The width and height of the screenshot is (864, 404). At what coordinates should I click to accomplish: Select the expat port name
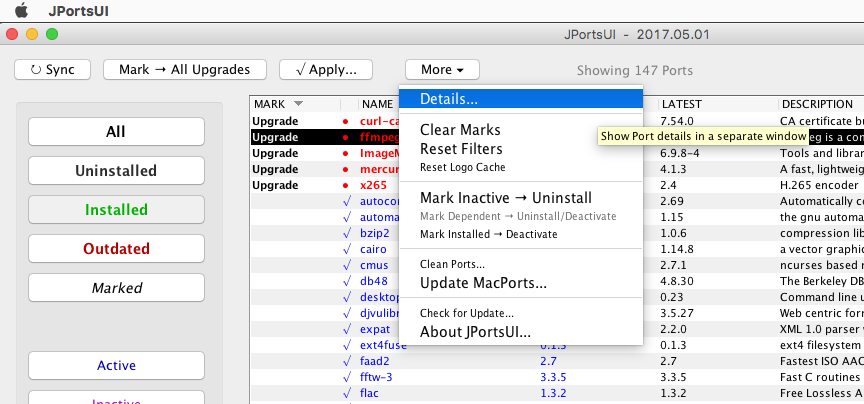click(x=375, y=330)
